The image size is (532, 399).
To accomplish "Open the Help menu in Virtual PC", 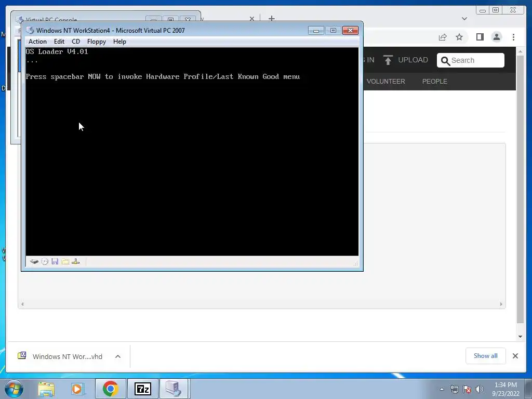I will point(119,42).
